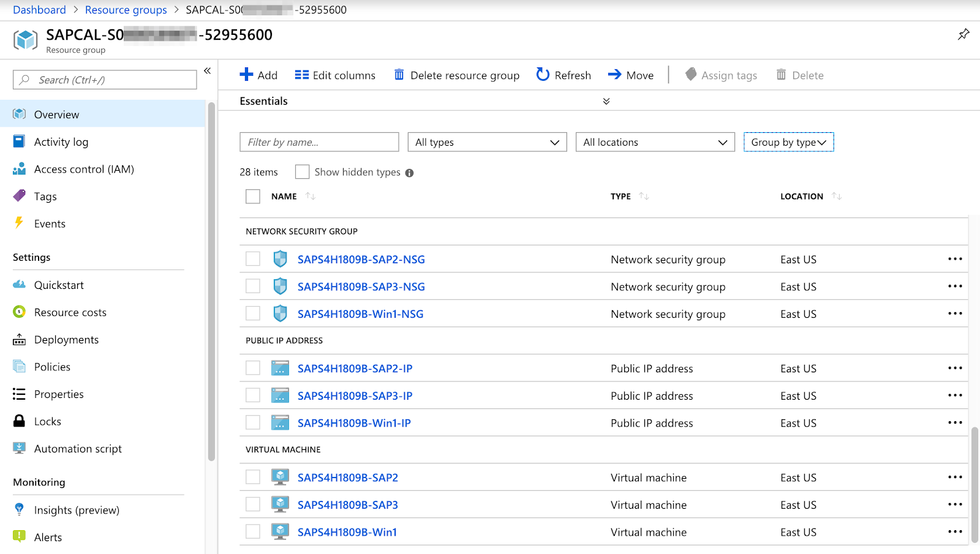Viewport: 980px width, 554px height.
Task: Open more options for SAPS4H1809B-Win1-NSG row
Action: (955, 313)
